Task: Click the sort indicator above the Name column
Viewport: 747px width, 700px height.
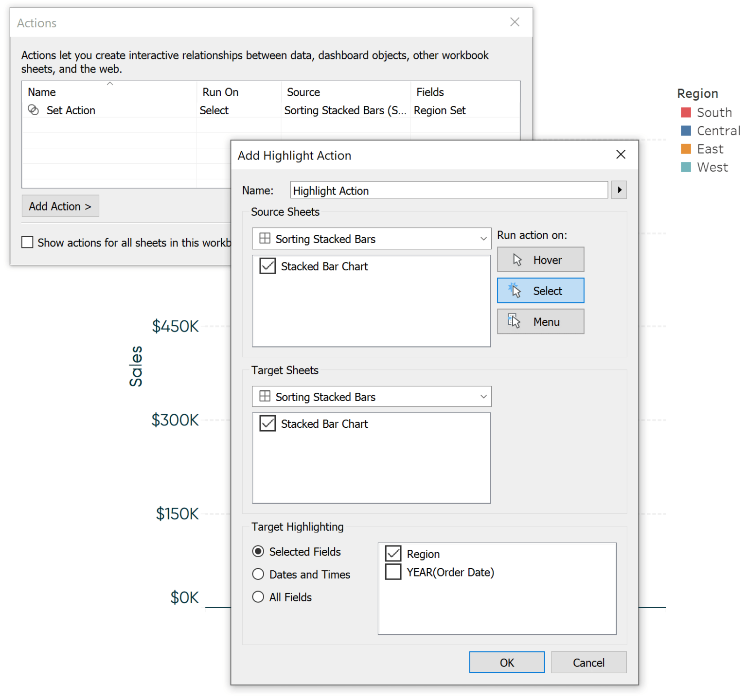Action: pos(110,83)
